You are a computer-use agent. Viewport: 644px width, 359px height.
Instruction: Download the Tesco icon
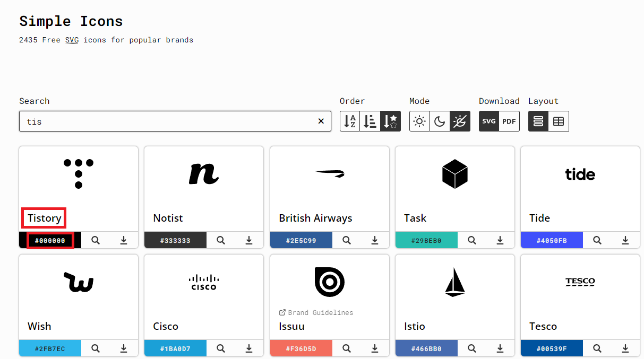625,348
